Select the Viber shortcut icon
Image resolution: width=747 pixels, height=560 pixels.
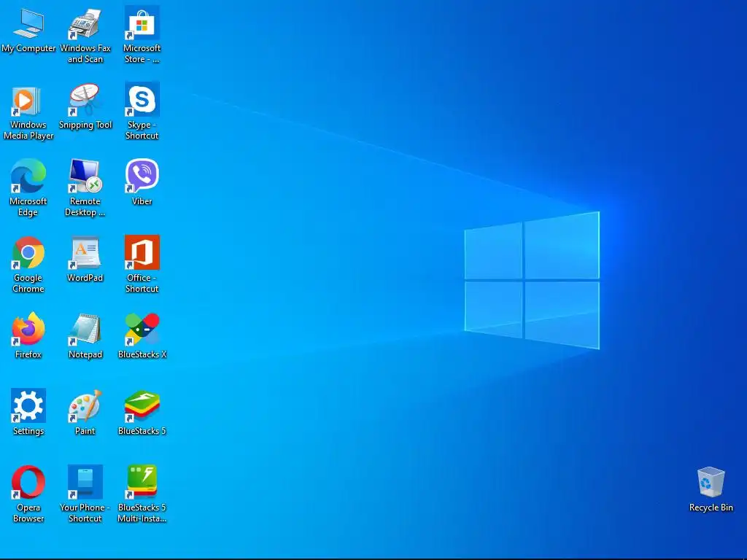(142, 176)
